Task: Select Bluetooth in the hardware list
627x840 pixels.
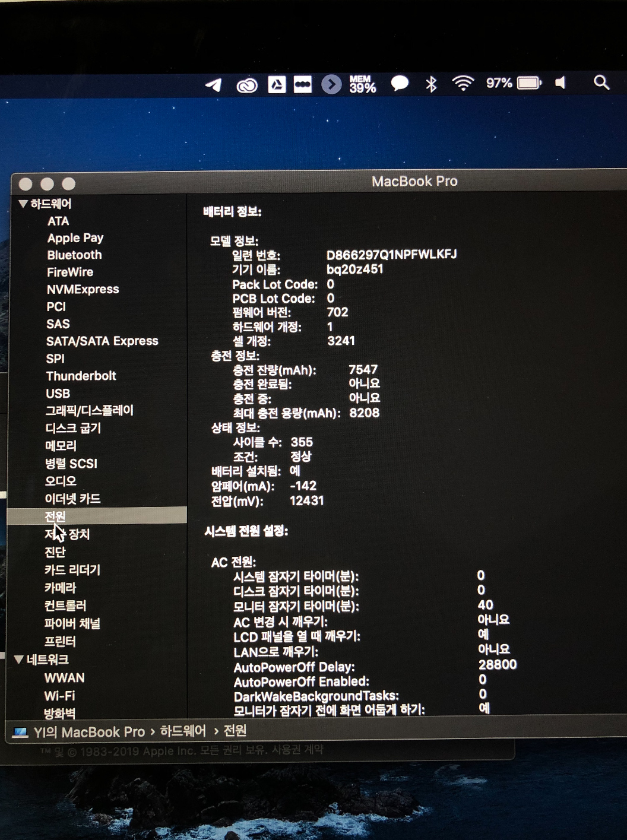Action: [x=74, y=255]
